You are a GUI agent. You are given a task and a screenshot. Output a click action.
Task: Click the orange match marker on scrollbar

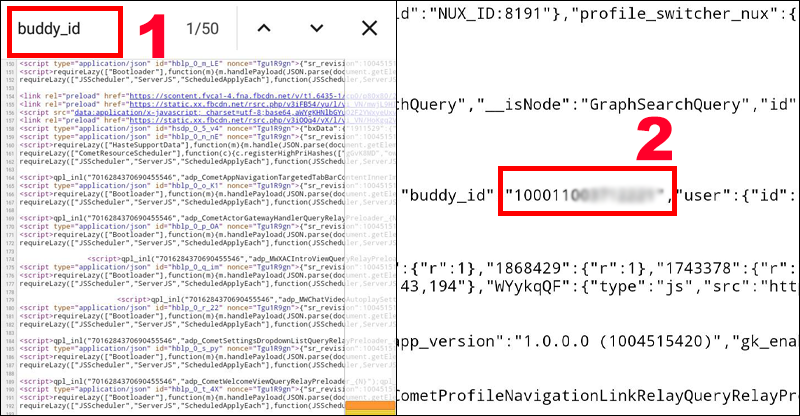coord(371,403)
